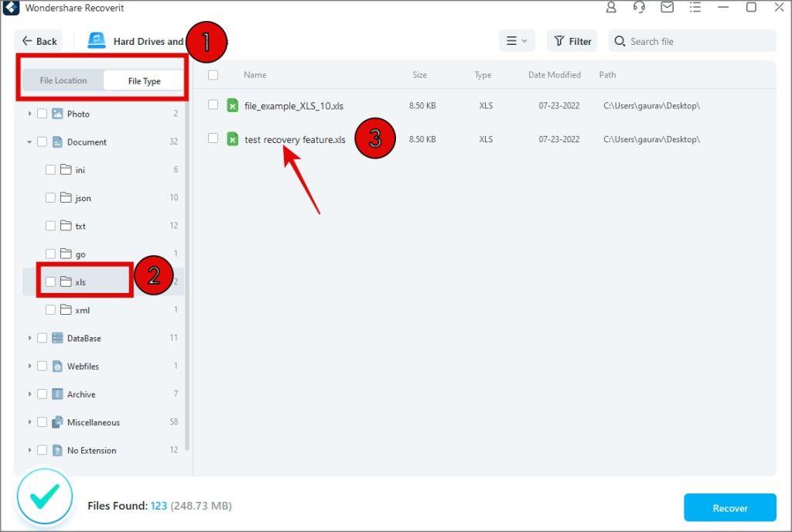This screenshot has height=532, width=792.
Task: Click the Archive category icon
Action: pos(57,394)
